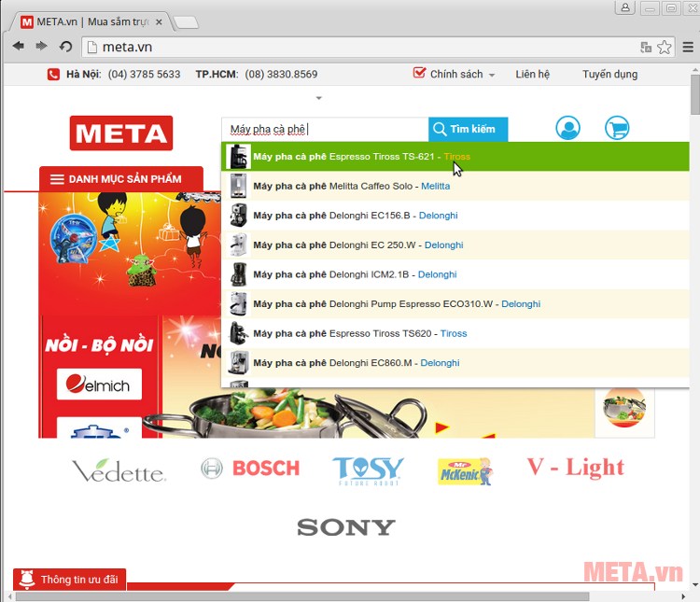
Task: Click Tiross brand link in TS620 row
Action: point(454,333)
